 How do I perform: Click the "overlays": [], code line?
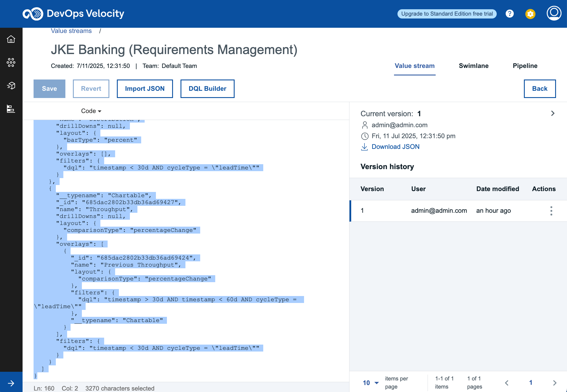point(84,154)
